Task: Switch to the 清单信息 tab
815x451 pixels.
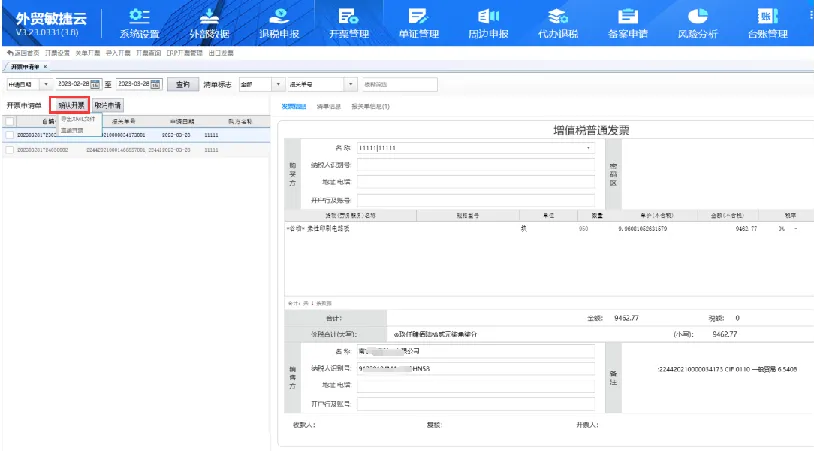Action: 328,107
